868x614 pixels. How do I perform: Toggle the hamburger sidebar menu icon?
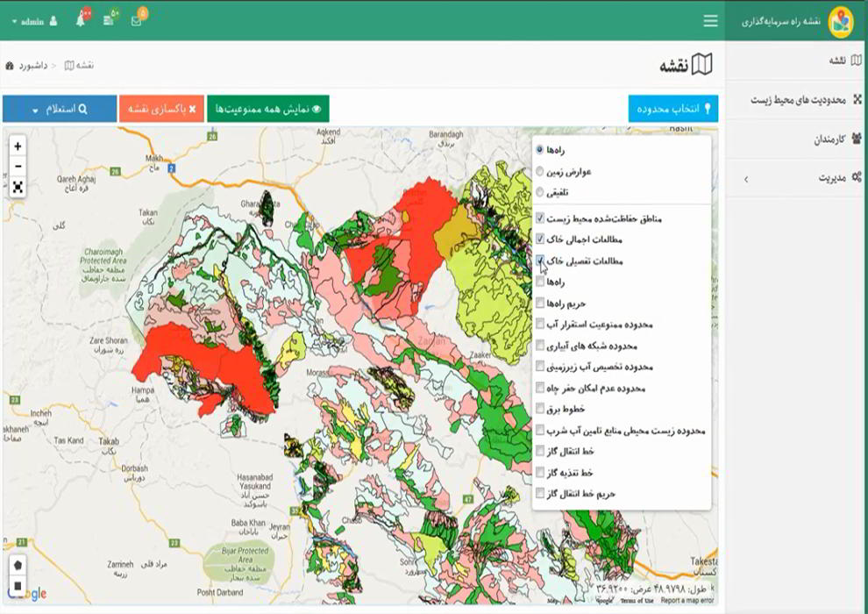pos(710,21)
